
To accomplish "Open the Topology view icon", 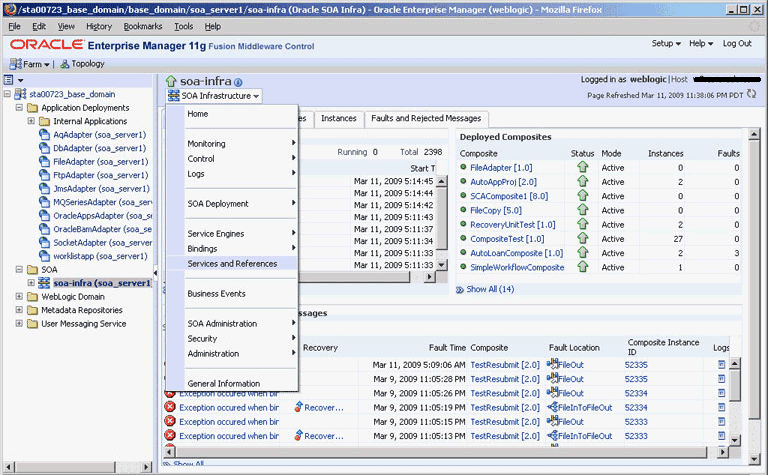I will tap(64, 63).
